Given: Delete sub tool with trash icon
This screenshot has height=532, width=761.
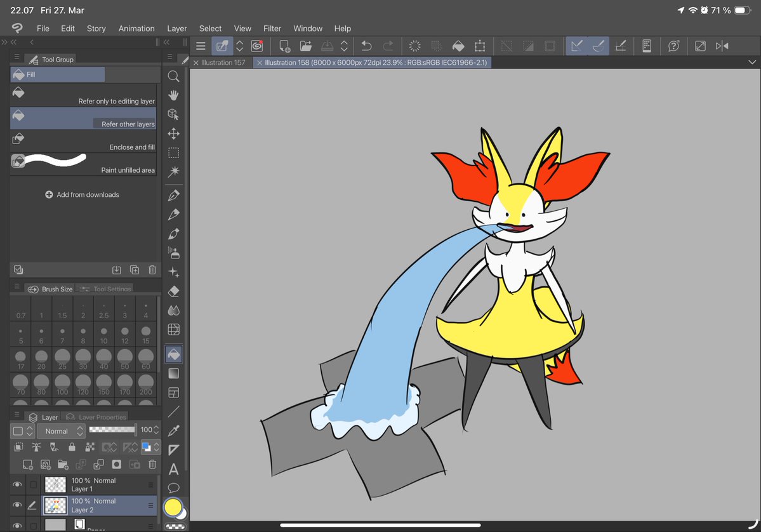Looking at the screenshot, I should [152, 270].
